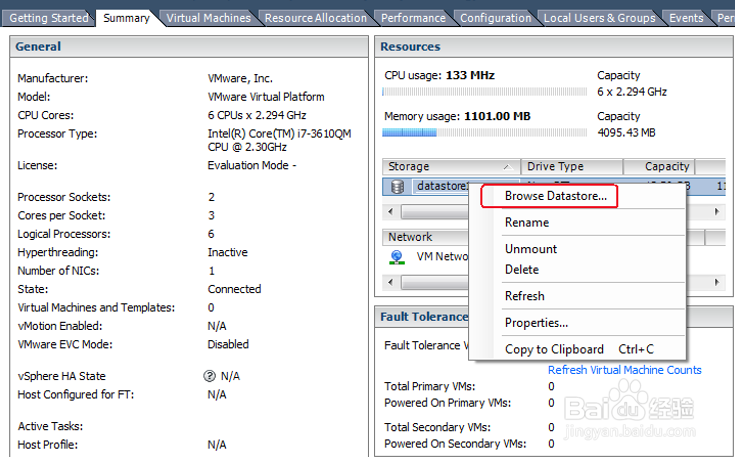Click the Powered On Secondary VMs label

point(455,443)
